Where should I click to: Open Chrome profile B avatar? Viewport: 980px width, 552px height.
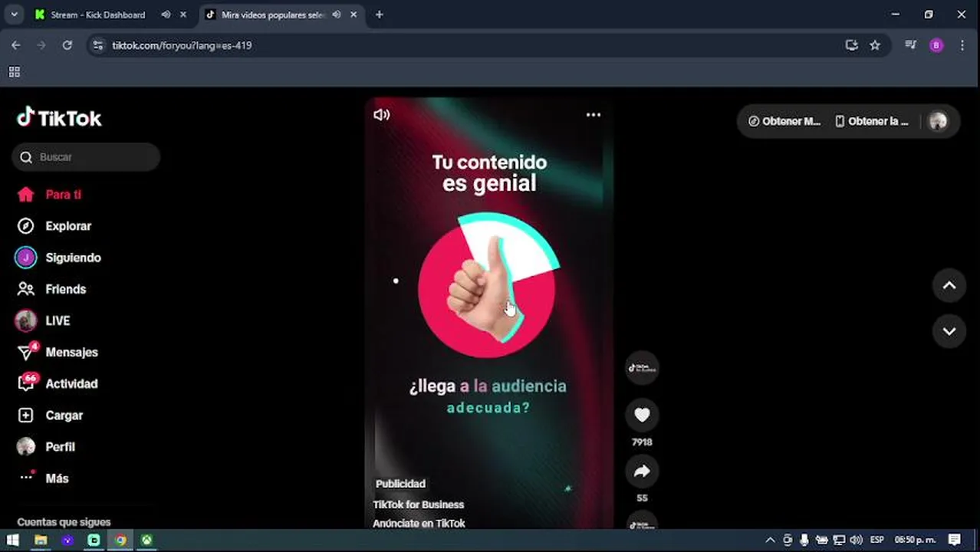(936, 45)
